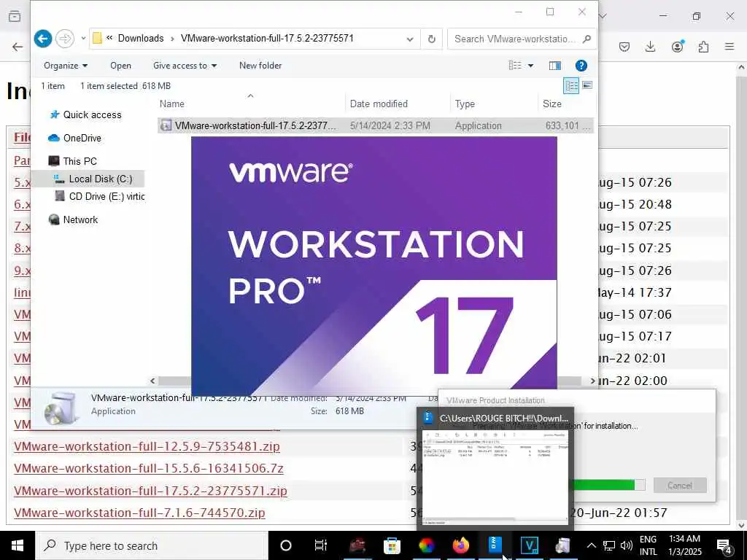
Task: Switch to Firefox from taskbar
Action: [461, 545]
